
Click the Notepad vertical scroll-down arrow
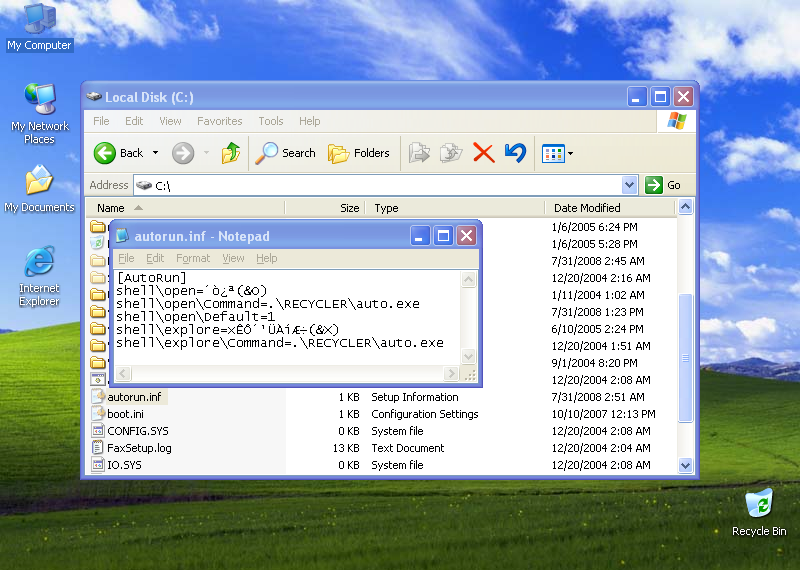[468, 356]
